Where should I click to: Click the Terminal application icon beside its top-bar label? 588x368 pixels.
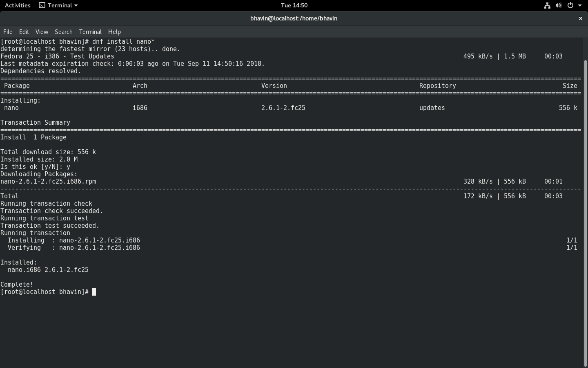pos(42,5)
